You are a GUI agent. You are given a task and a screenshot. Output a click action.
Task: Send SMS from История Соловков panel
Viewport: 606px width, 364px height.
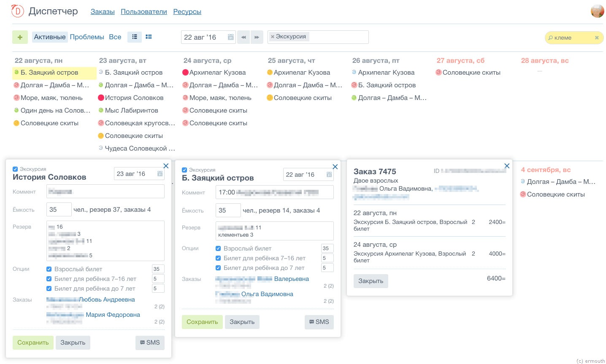150,342
